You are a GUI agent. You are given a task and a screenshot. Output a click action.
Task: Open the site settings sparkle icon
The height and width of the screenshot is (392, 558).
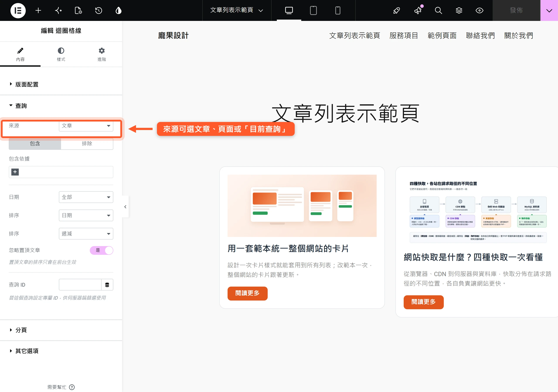(58, 10)
